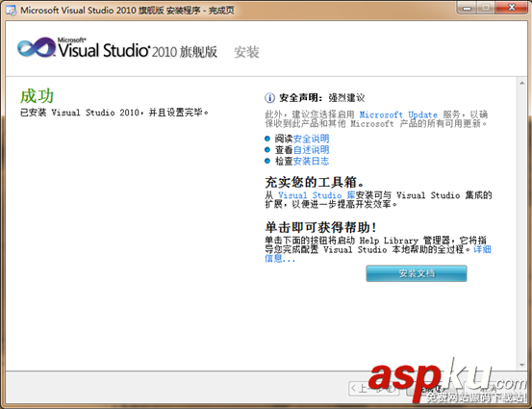The width and height of the screenshot is (532, 409).
Task: Close the installer window
Action: click(511, 8)
